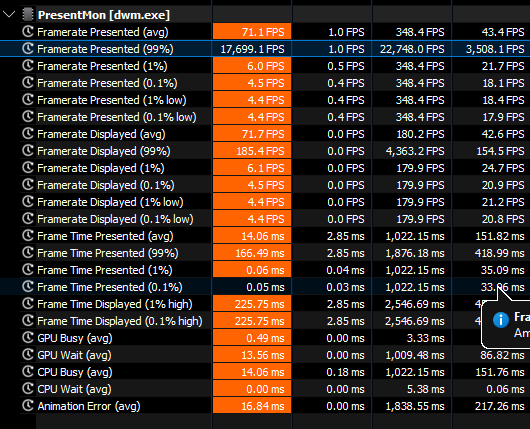Screen dimensions: 530x429
Task: Click the 13.56 ms GPU Wait value
Action: click(263, 355)
